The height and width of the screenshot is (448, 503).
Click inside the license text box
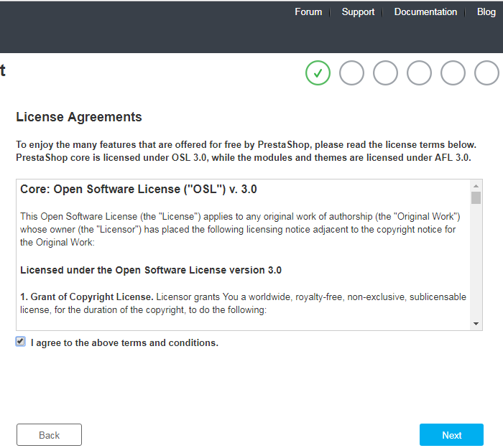click(x=244, y=255)
